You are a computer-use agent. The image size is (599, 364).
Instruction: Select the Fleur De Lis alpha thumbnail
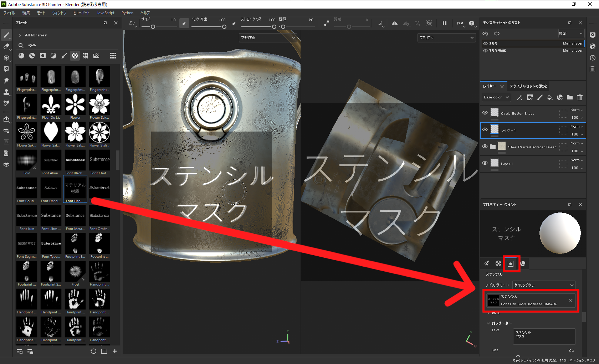[51, 104]
